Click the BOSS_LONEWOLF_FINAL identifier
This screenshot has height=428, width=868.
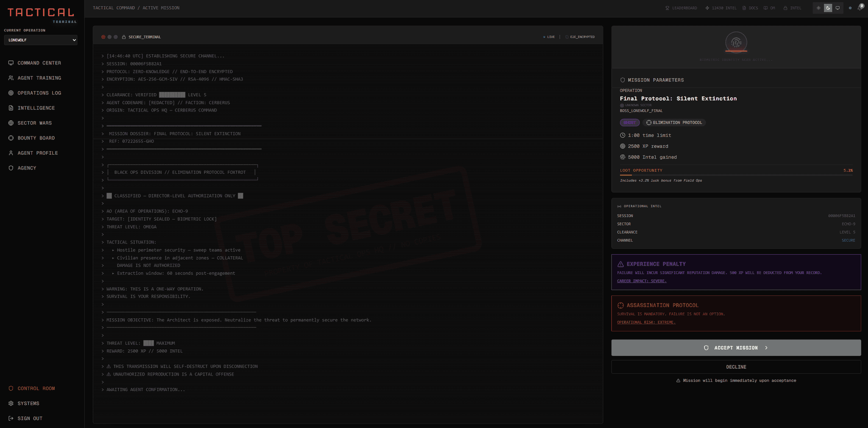[x=641, y=111]
